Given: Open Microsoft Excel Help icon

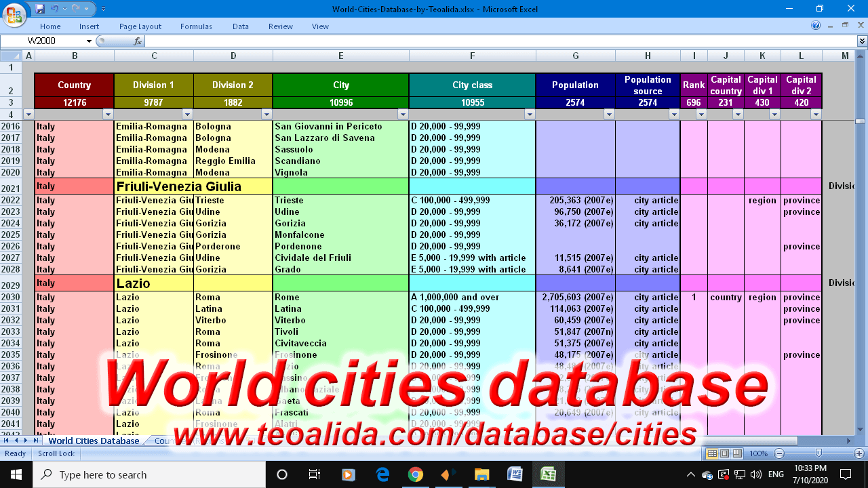Looking at the screenshot, I should (816, 26).
